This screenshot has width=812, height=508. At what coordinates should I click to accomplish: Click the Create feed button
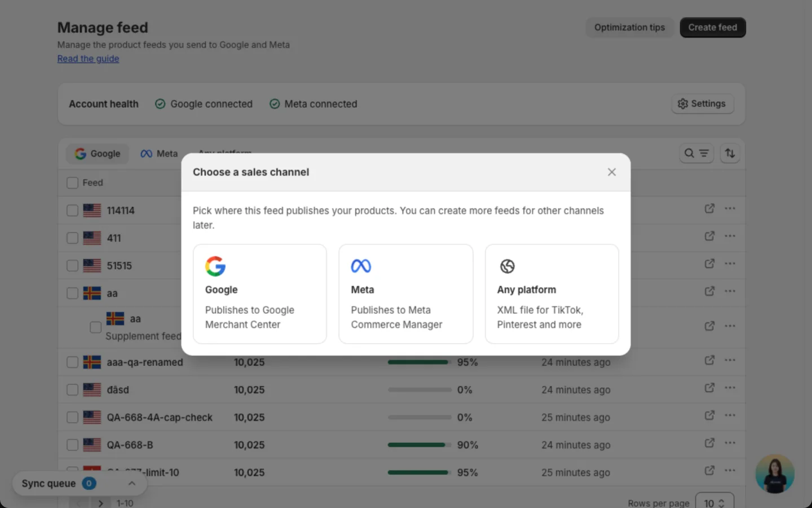click(x=712, y=28)
